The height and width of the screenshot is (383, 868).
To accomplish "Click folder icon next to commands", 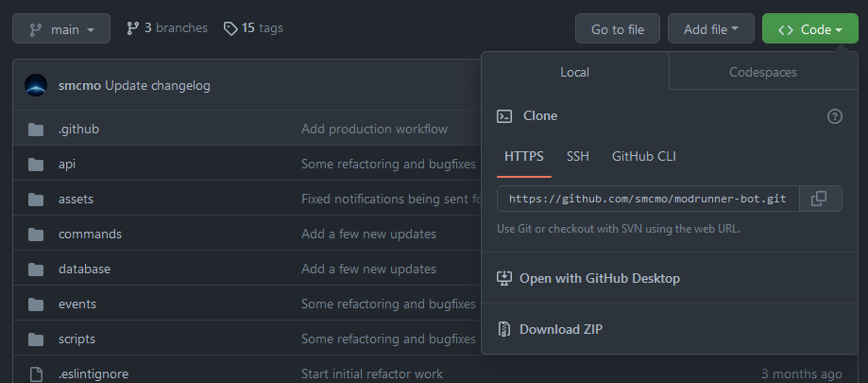I will [36, 235].
